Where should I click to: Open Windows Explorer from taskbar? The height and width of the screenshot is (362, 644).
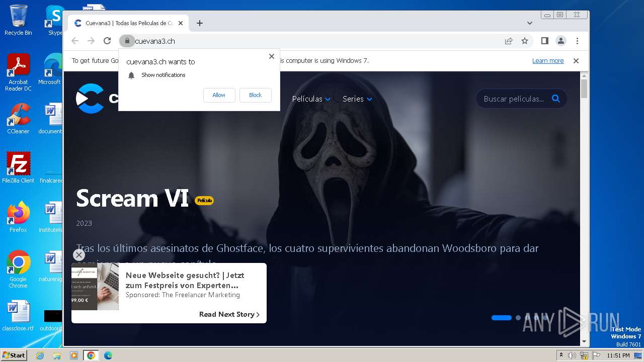(x=57, y=355)
